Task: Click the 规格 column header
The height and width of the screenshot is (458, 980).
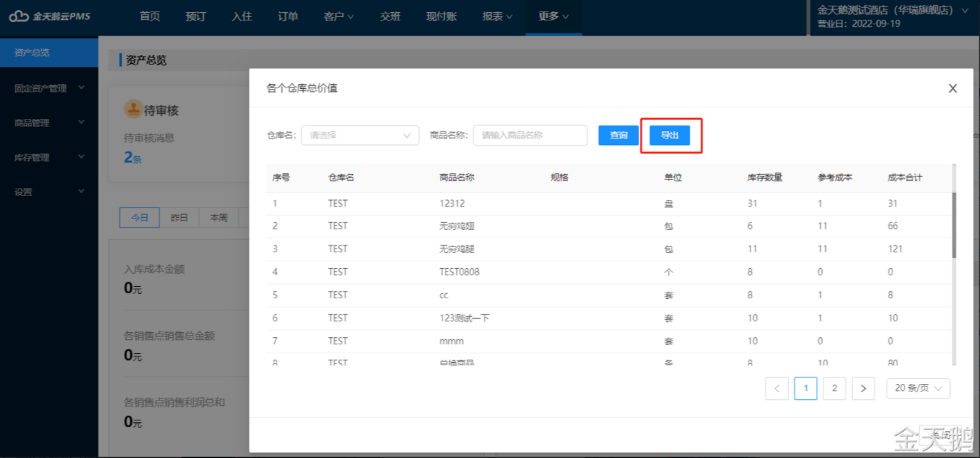Action: [x=559, y=178]
